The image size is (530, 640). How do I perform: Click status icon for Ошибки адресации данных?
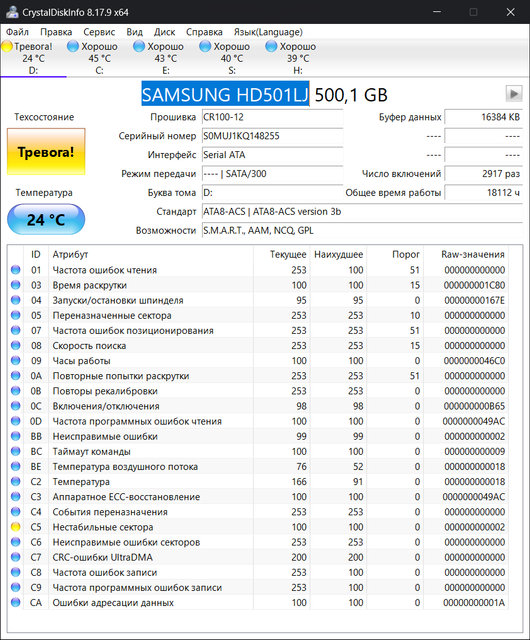point(16,602)
